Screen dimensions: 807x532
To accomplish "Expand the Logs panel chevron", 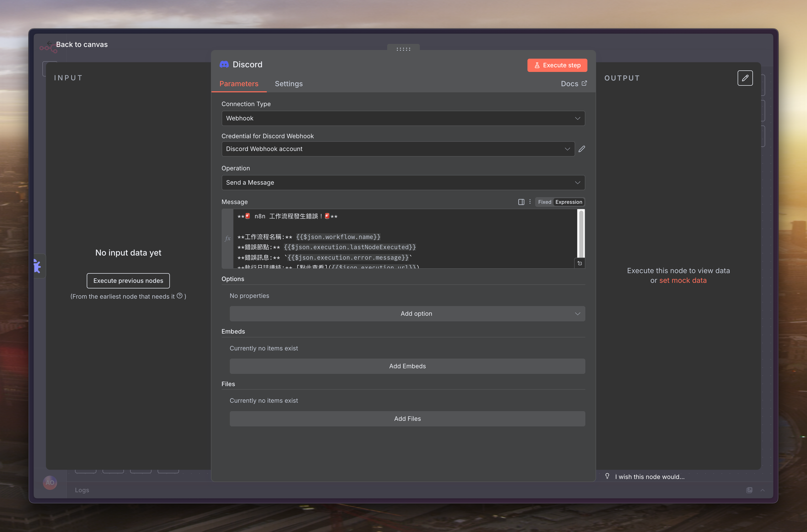I will tap(762, 490).
